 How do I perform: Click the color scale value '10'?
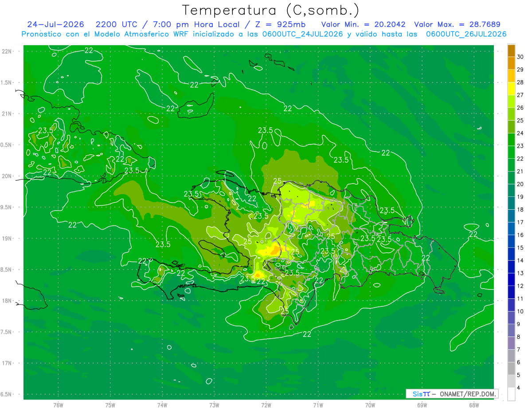(x=520, y=312)
